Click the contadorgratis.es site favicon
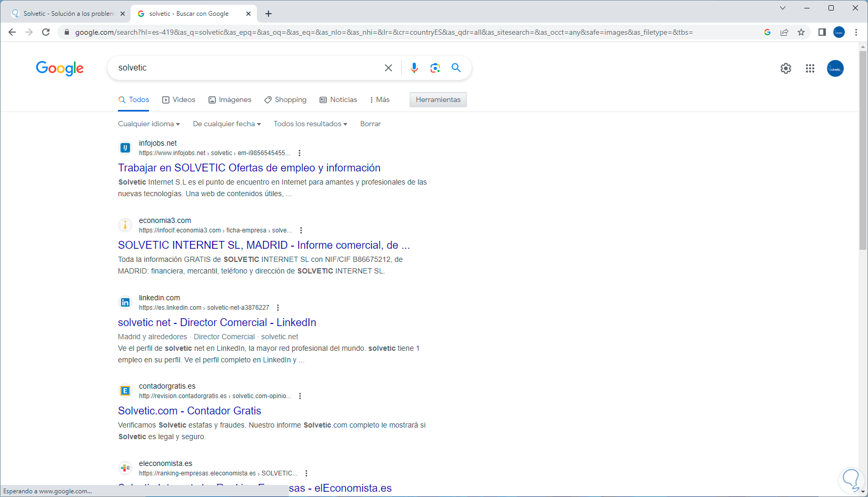This screenshot has height=497, width=868. (125, 391)
